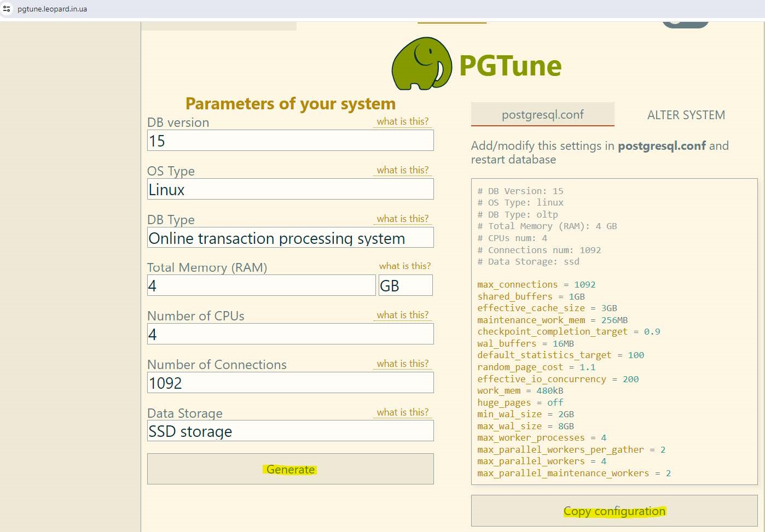Screen dimensions: 765x532
Task: Click the Generate button
Action: 291,469
